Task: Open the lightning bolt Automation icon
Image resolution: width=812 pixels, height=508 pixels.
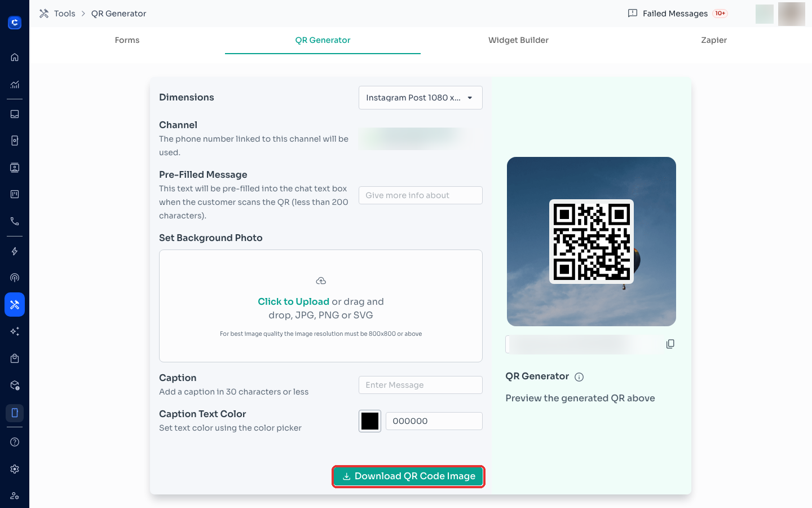Action: pos(15,251)
